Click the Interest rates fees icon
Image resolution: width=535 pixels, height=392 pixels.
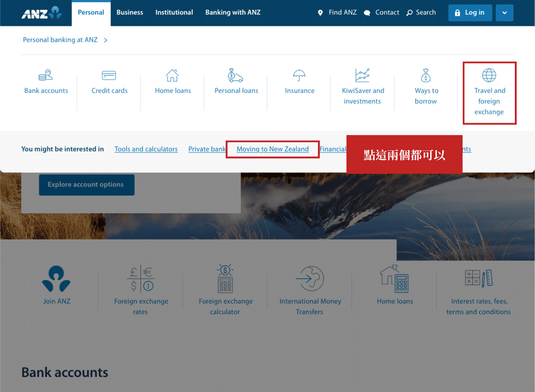pos(479,278)
